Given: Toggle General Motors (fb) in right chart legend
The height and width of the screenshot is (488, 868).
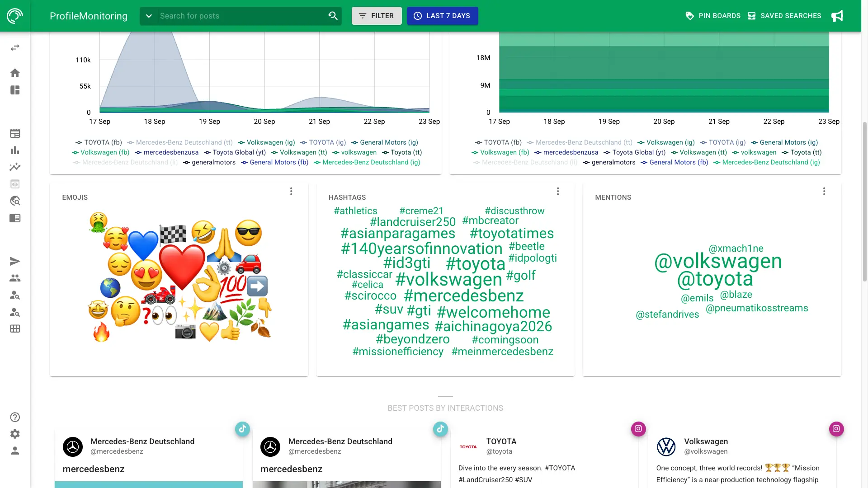Looking at the screenshot, I should tap(674, 162).
